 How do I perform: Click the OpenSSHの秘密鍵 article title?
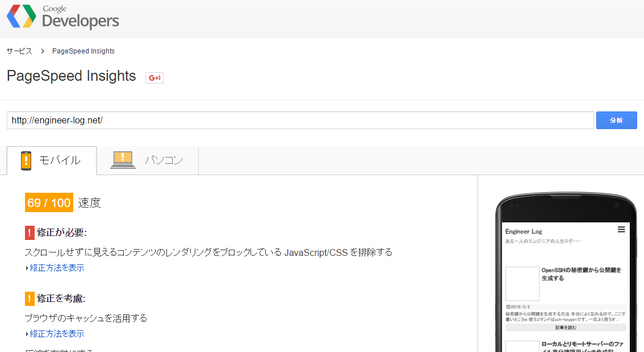click(581, 274)
